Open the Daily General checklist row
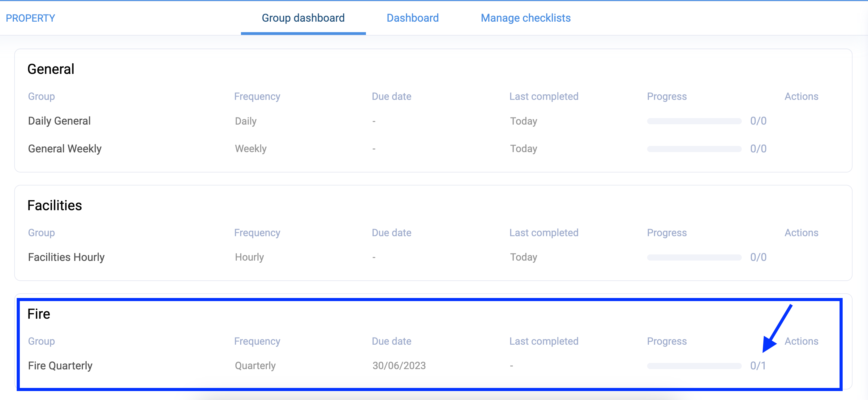This screenshot has height=400, width=868. [x=59, y=121]
